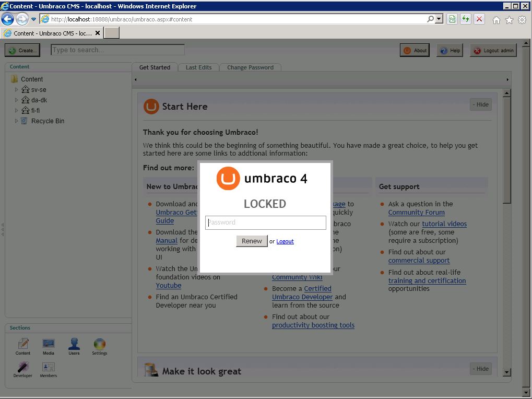Open the Community Forum link

416,213
